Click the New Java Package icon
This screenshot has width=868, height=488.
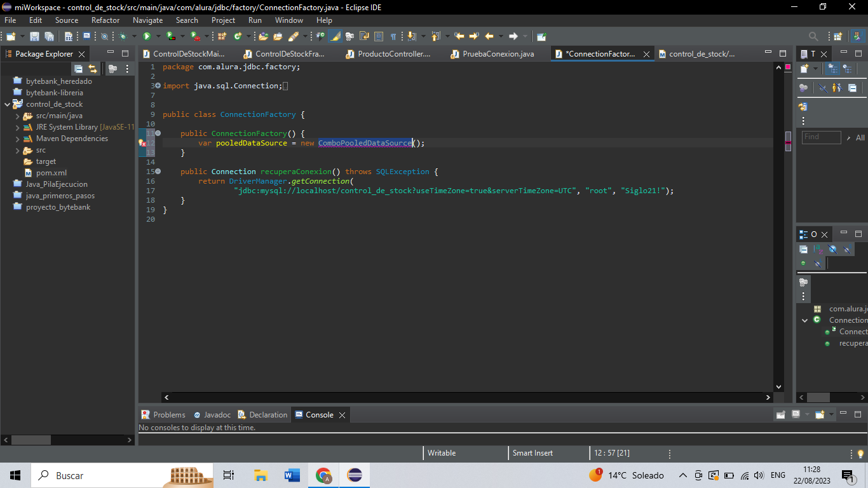[x=222, y=36]
